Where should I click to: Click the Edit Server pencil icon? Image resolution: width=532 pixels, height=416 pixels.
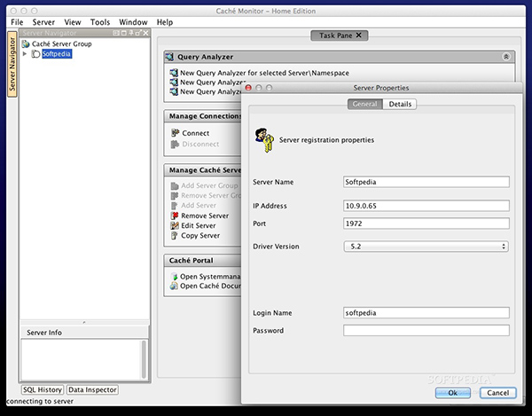(175, 225)
